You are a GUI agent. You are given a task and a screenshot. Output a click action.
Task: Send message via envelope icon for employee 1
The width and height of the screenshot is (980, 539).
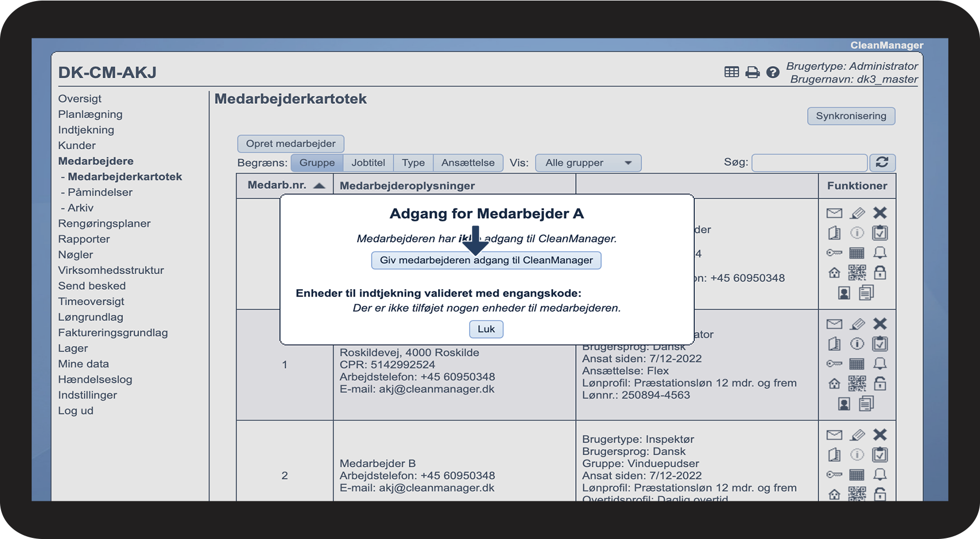click(x=834, y=324)
